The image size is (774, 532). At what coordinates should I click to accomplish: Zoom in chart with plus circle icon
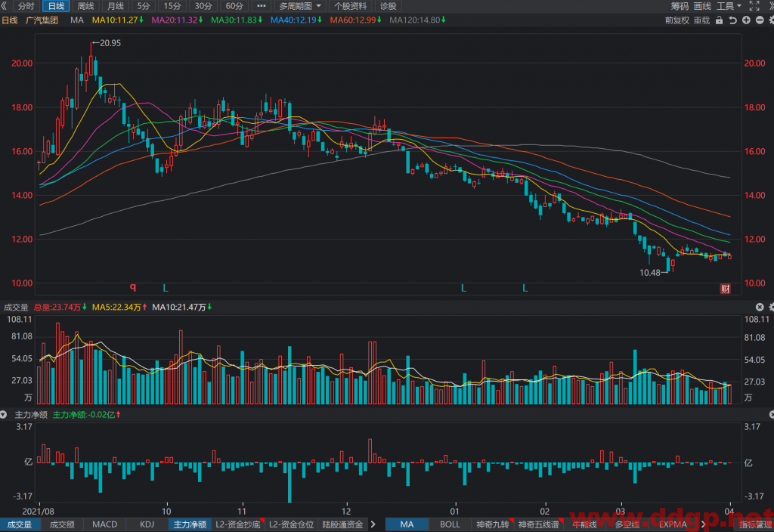coord(746,20)
